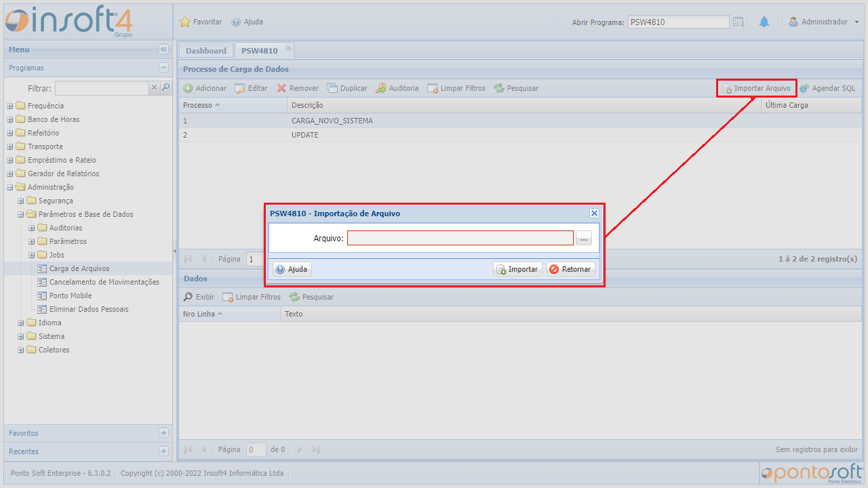Switch to the Dashboard tab
This screenshot has width=868, height=488.
pos(205,51)
